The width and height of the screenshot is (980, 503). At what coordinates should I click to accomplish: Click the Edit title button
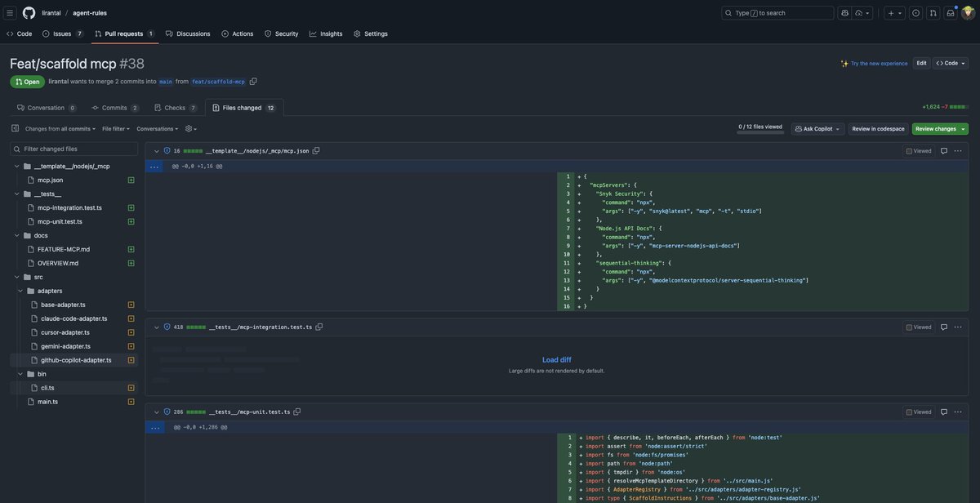(x=921, y=63)
